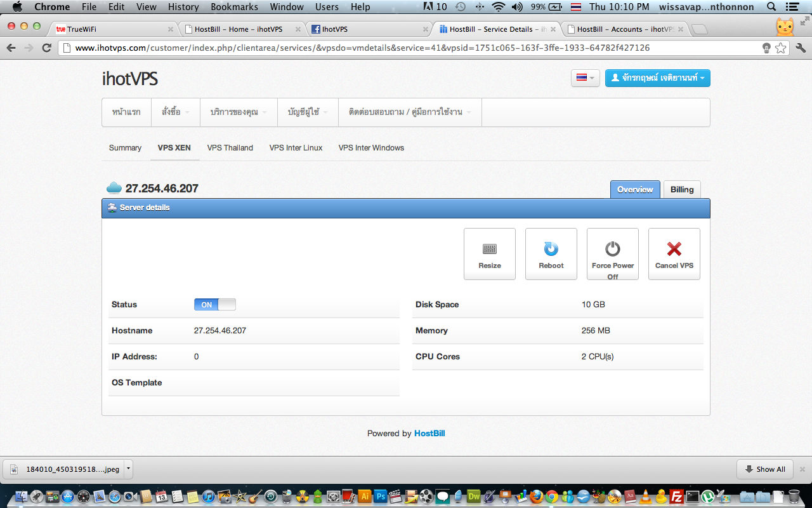
Task: Click the browser address bar URL
Action: pos(362,48)
